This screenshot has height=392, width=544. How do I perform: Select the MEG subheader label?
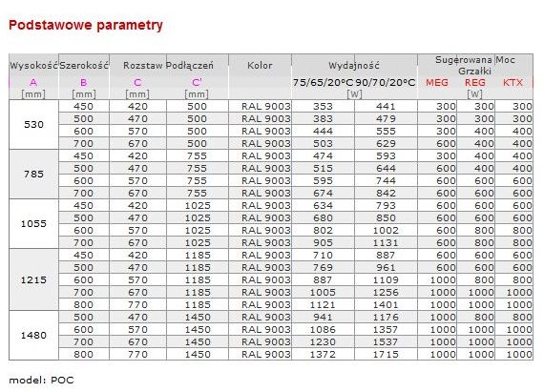(437, 82)
